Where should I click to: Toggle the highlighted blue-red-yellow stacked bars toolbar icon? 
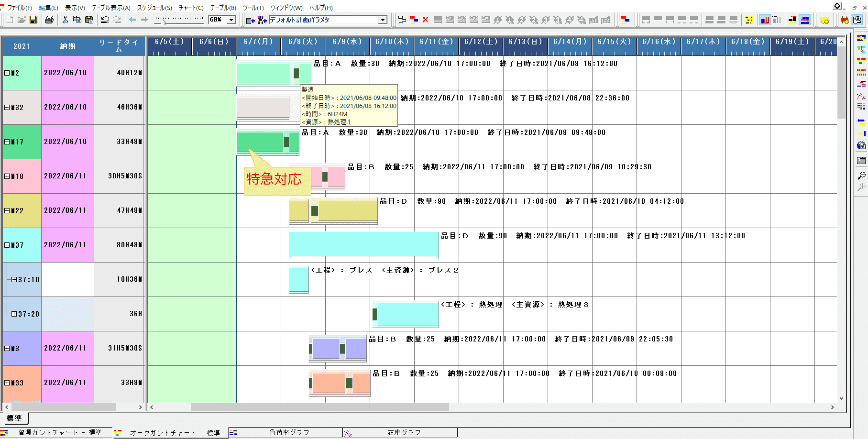tap(805, 20)
